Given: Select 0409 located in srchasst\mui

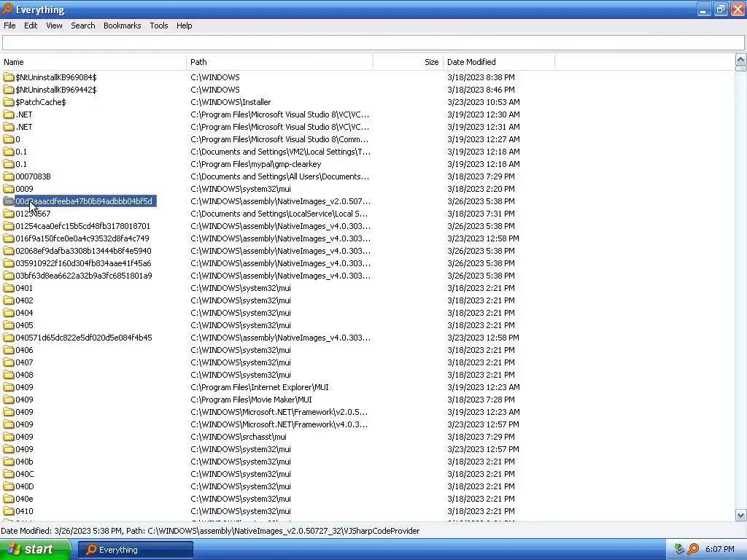Looking at the screenshot, I should tap(24, 436).
